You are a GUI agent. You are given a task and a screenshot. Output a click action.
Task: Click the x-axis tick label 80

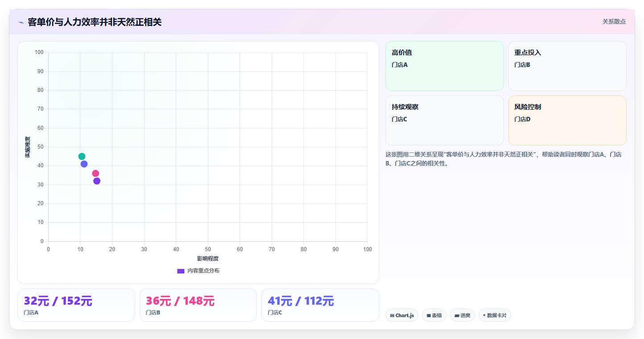point(304,249)
